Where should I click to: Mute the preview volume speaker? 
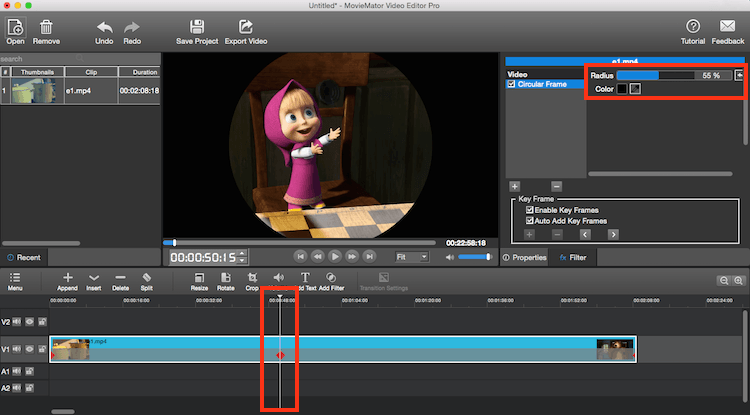click(x=450, y=257)
